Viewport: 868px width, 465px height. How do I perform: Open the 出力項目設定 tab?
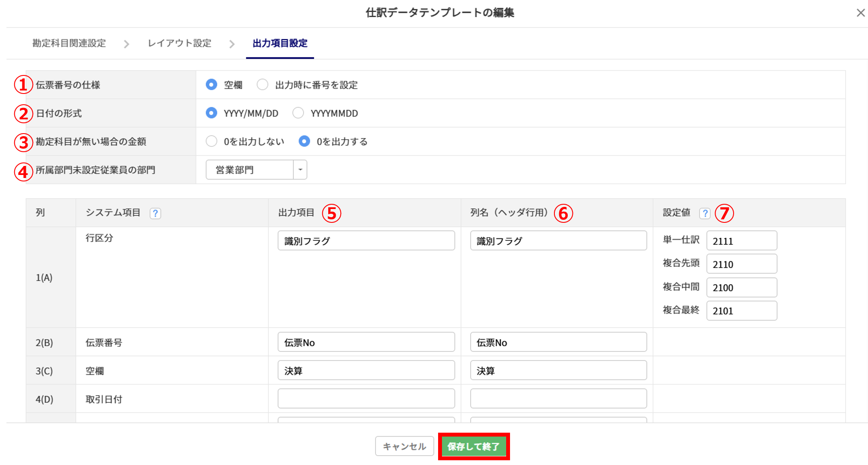(280, 44)
